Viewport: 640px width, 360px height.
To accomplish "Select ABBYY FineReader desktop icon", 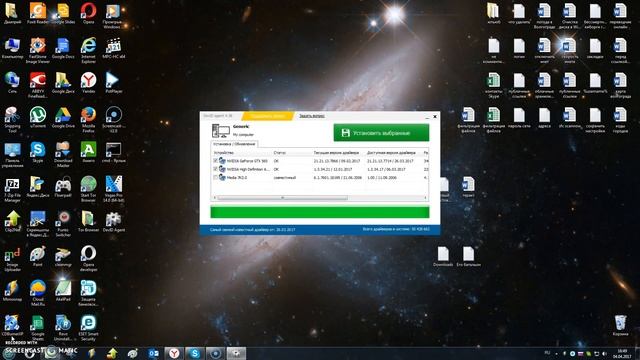I will point(38,85).
